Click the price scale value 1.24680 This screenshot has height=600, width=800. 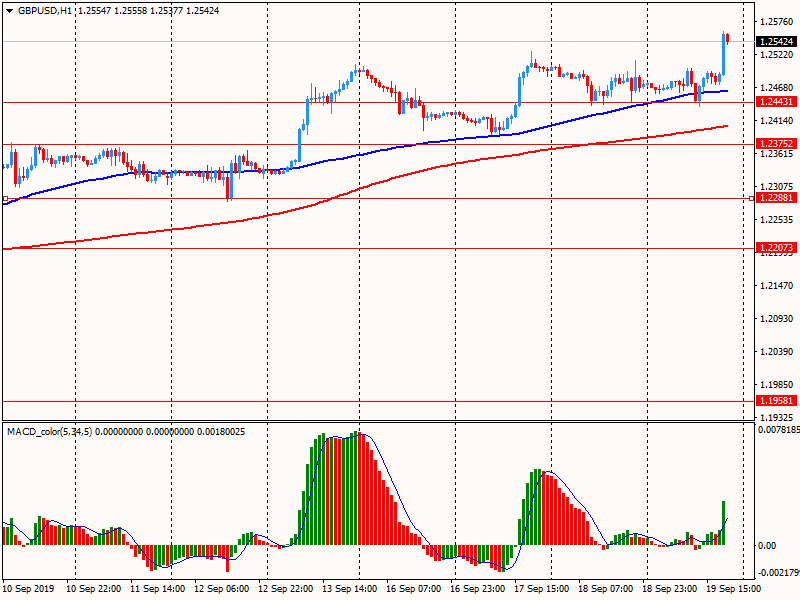pyautogui.click(x=777, y=88)
